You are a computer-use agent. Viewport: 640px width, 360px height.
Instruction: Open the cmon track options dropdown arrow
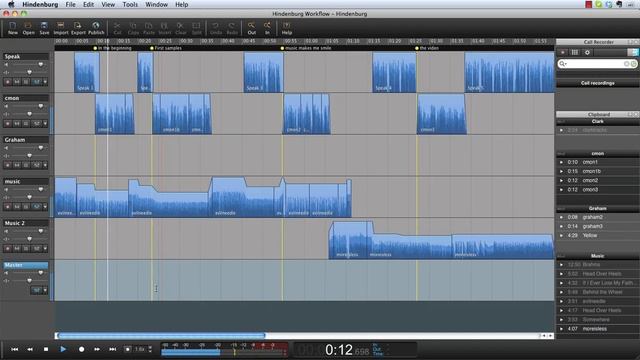pyautogui.click(x=45, y=124)
